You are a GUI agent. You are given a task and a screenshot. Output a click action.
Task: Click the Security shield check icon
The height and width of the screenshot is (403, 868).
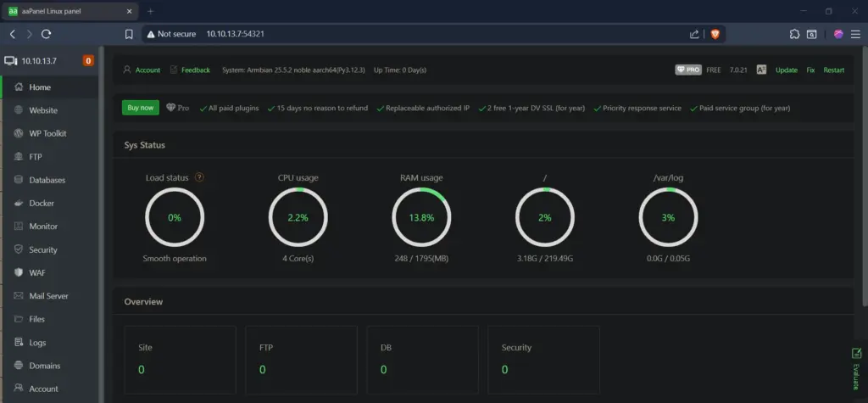19,249
